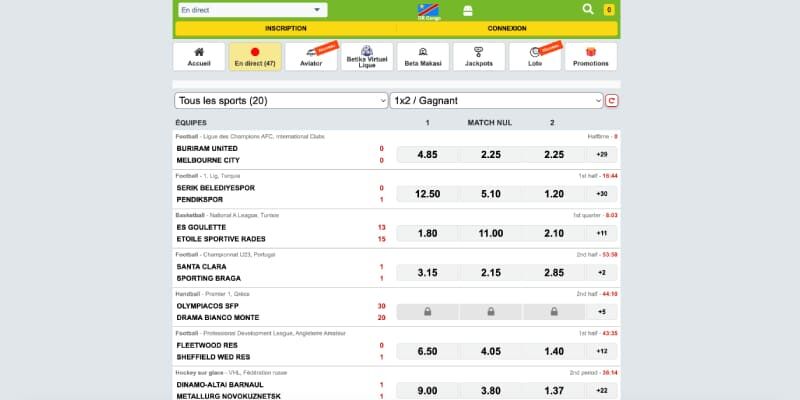
Task: Click the CONNEXION button
Action: coord(507,29)
